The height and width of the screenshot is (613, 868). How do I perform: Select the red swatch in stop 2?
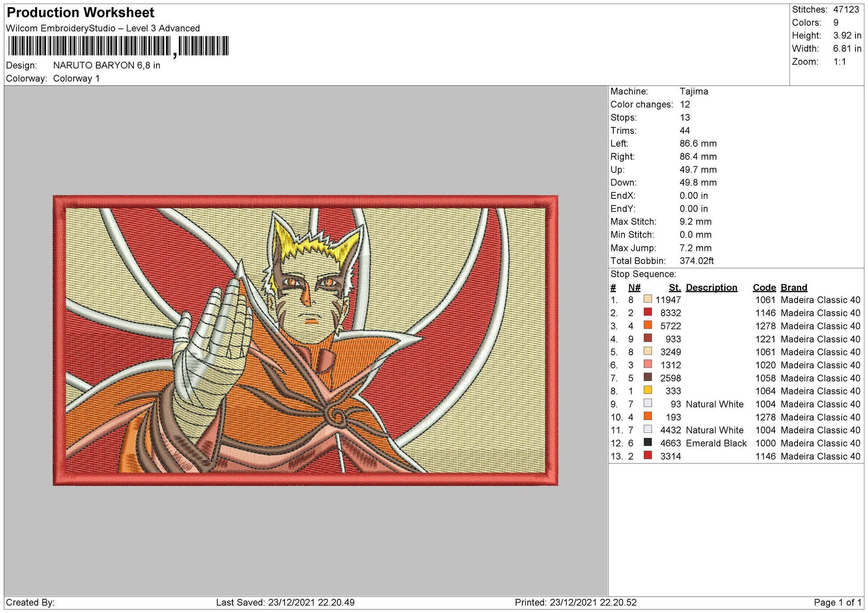point(648,312)
